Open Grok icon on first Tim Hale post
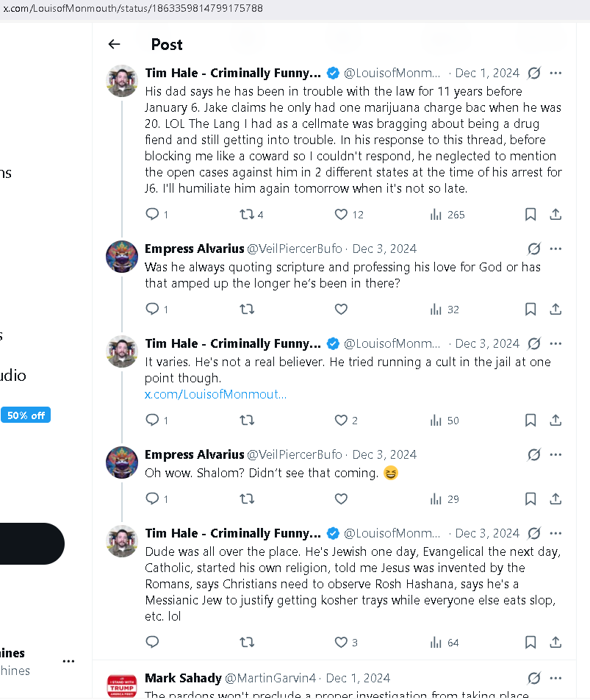Viewport: 590px width, 700px height. pyautogui.click(x=534, y=73)
